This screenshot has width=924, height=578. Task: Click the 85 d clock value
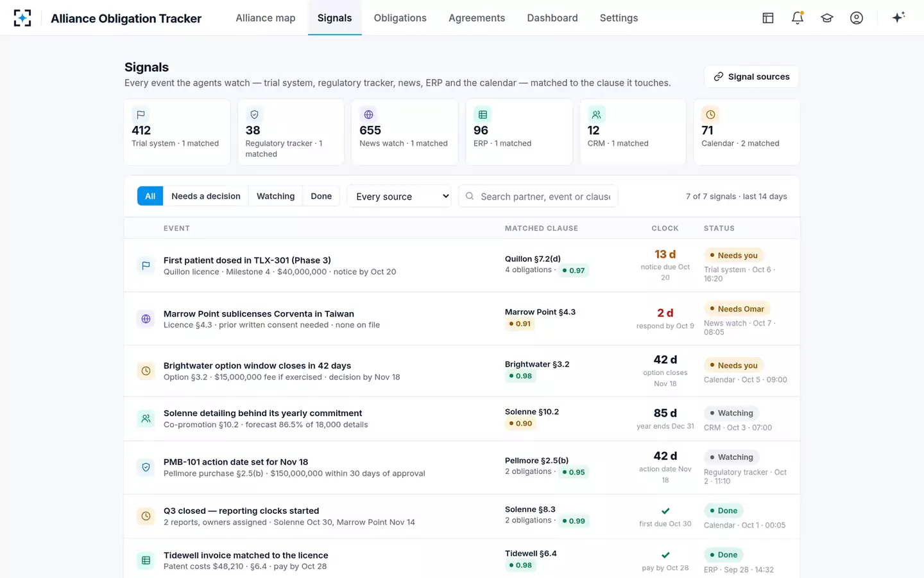tap(665, 413)
